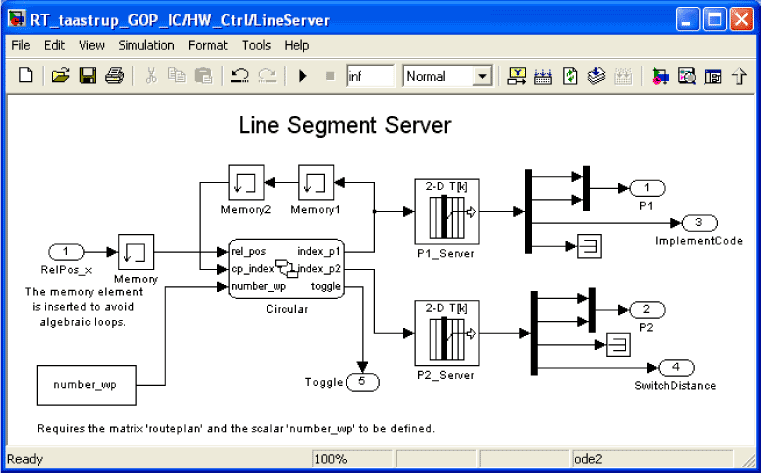Click the algebraic loops memory annotation
This screenshot has width=761, height=473.
84,307
